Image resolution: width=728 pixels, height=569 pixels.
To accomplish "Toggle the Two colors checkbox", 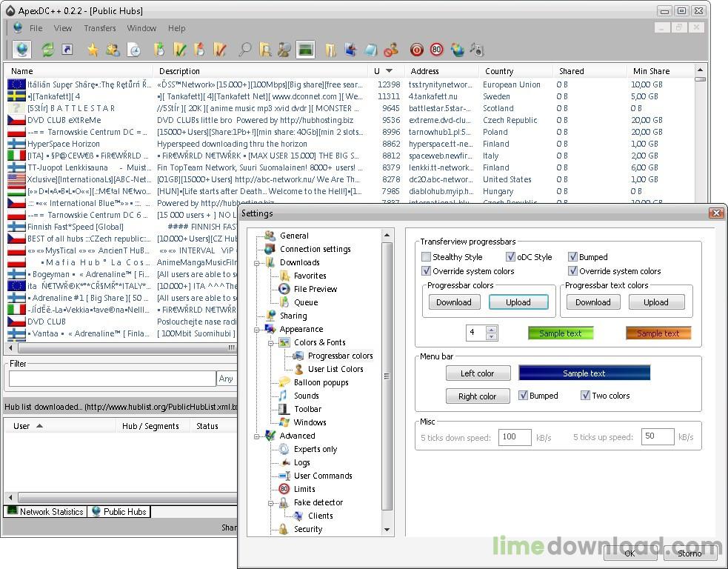I will pos(585,396).
